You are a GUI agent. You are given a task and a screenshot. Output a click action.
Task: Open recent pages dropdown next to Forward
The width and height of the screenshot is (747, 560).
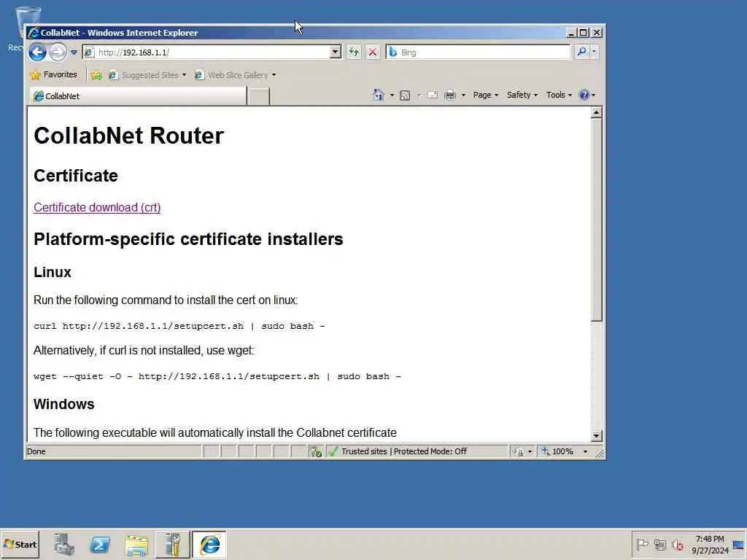coord(74,52)
